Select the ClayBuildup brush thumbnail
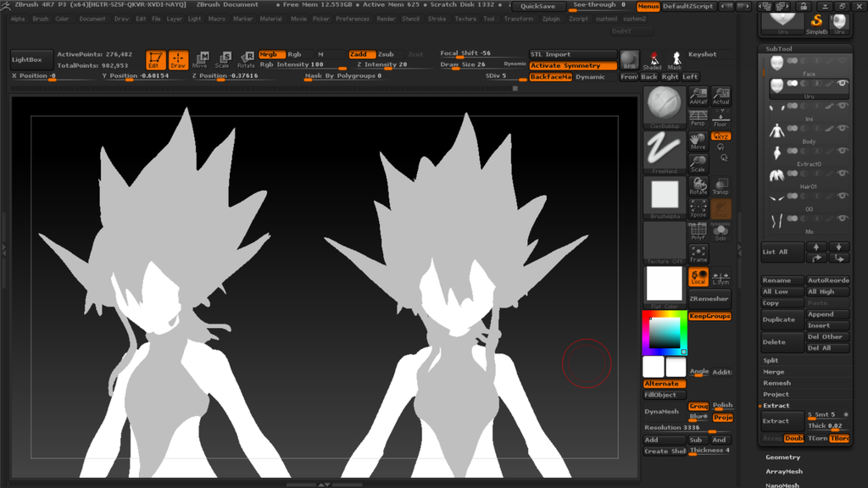 (x=665, y=105)
